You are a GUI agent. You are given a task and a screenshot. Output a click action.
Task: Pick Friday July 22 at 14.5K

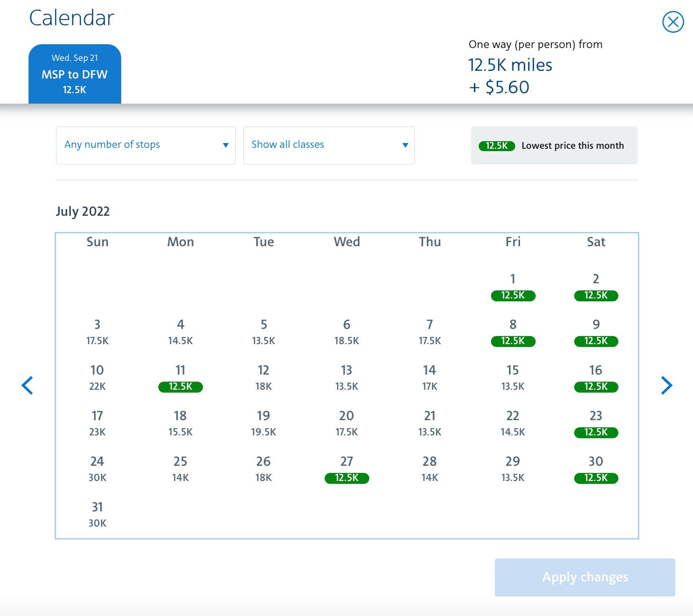pos(512,423)
